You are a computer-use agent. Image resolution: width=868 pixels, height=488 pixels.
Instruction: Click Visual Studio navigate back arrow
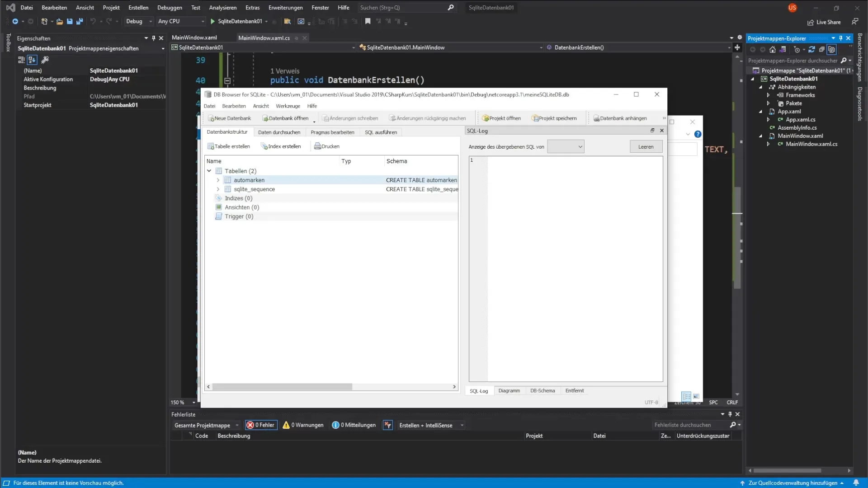coord(15,21)
